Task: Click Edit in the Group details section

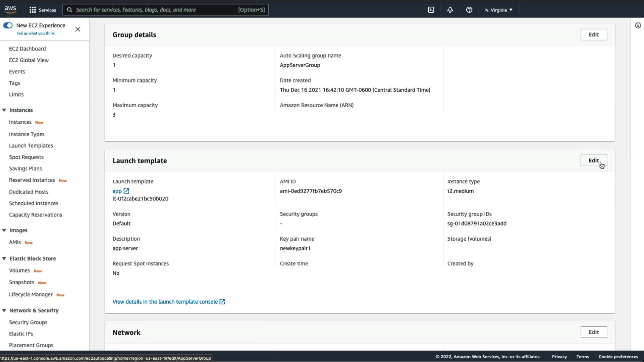Action: [594, 35]
